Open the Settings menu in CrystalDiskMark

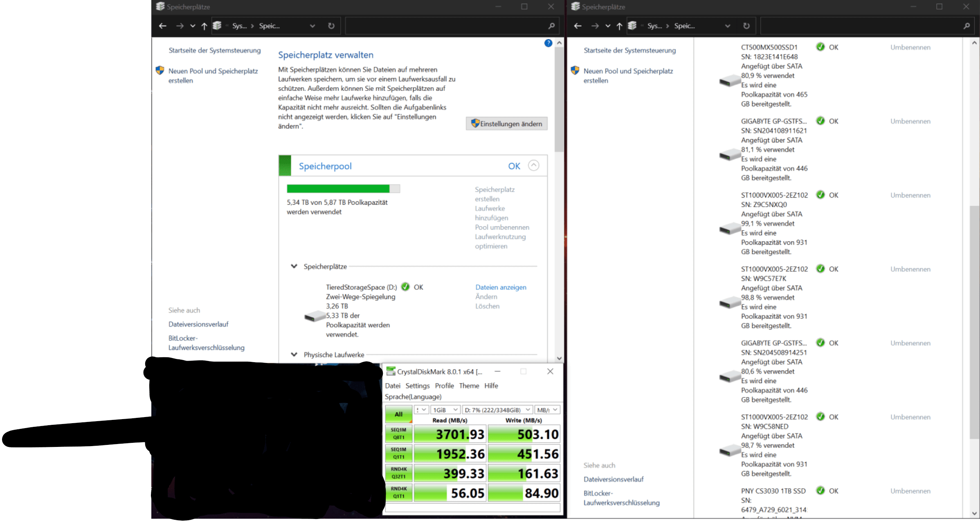[417, 386]
